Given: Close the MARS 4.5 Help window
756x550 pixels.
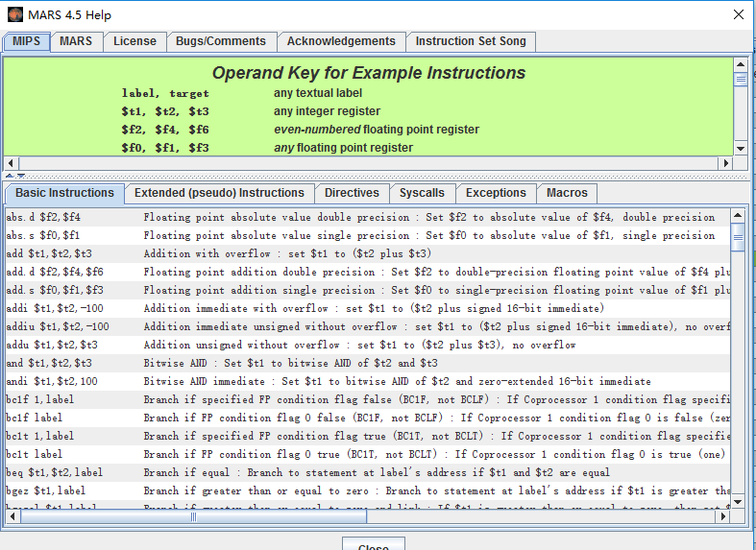Looking at the screenshot, I should [738, 15].
